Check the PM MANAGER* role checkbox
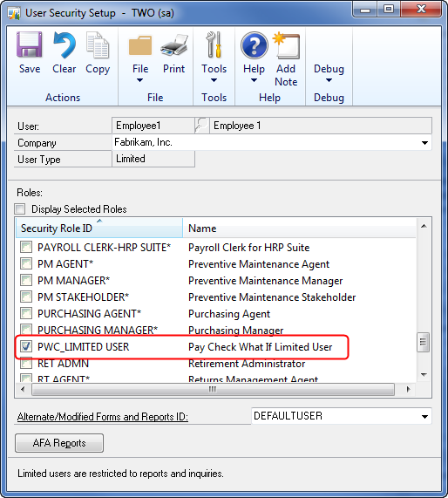Screen dimensions: 448x498 26,281
